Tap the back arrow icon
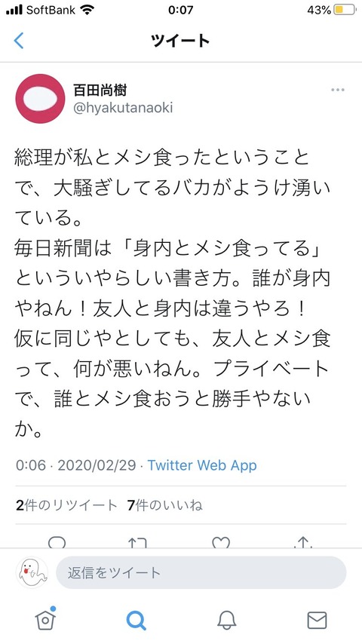 tap(19, 41)
